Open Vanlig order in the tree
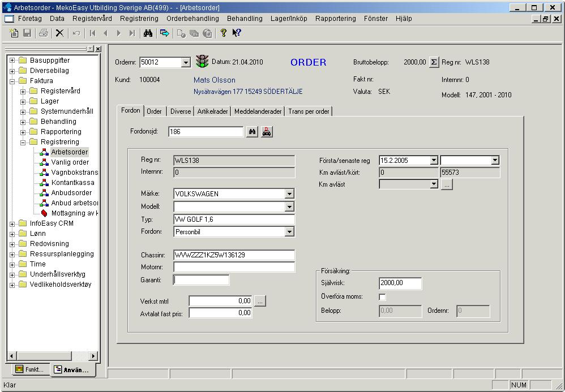565x392 pixels. coord(70,162)
